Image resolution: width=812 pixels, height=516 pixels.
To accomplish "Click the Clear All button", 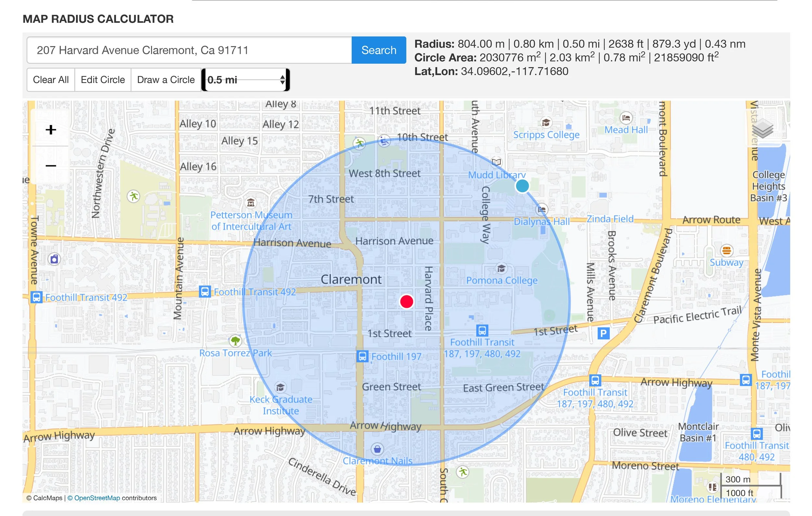I will 51,80.
